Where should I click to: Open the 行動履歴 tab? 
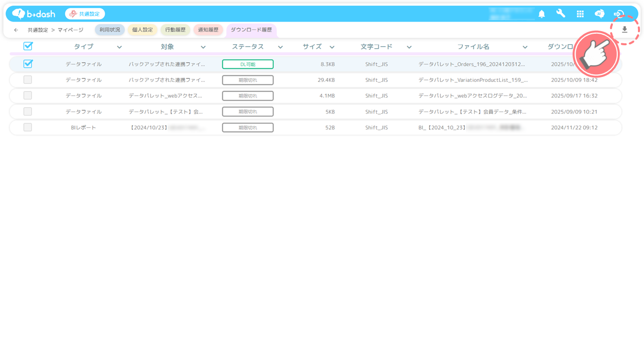click(x=175, y=30)
